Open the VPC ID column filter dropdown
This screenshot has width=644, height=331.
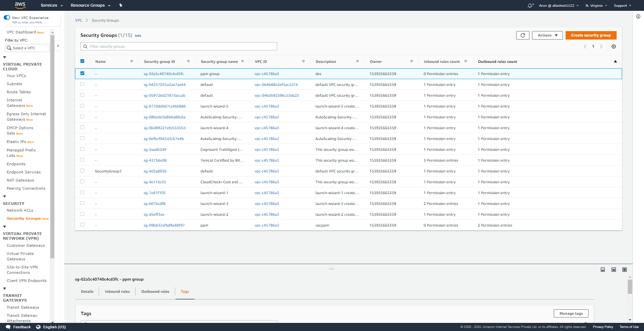tap(303, 61)
